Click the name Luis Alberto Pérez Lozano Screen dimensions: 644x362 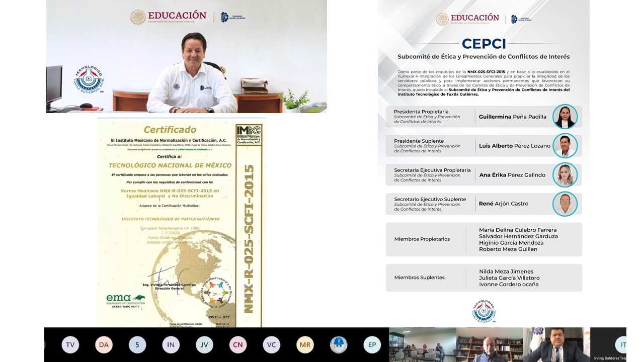pyautogui.click(x=515, y=146)
